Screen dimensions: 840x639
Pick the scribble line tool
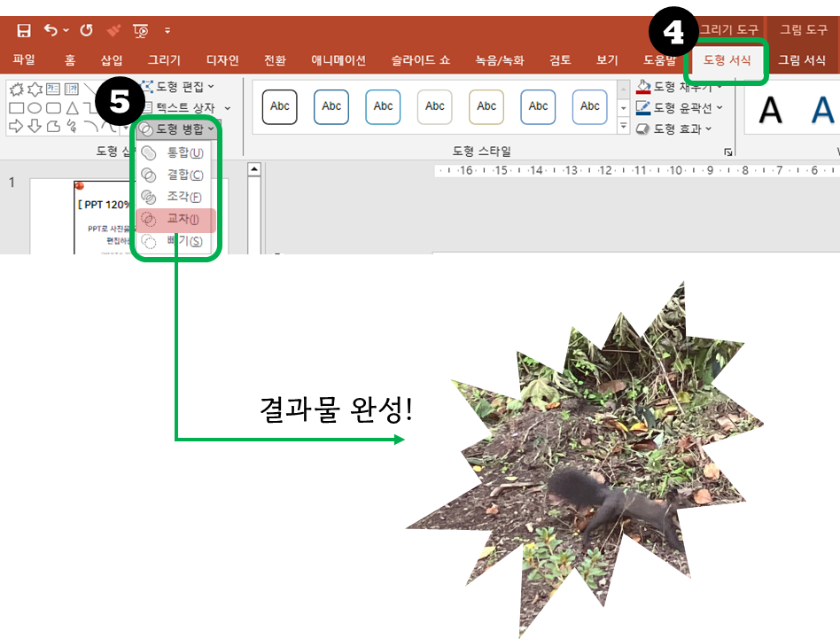coord(72,127)
